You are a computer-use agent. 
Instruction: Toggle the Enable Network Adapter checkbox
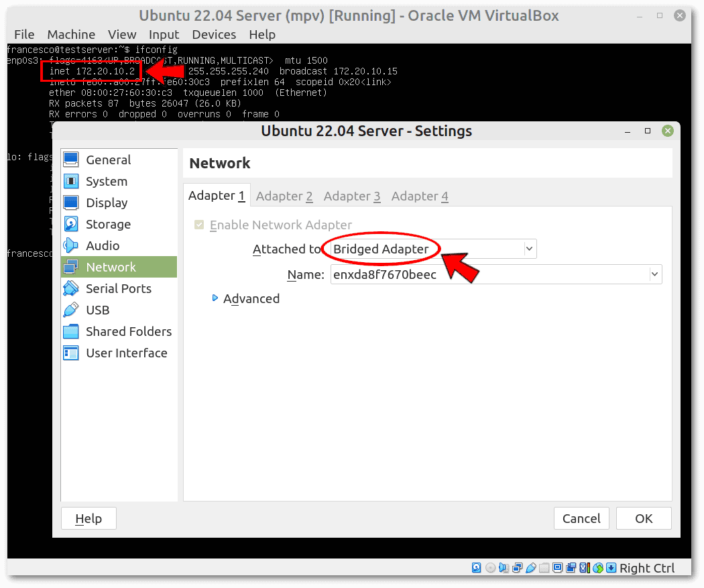pos(199,225)
